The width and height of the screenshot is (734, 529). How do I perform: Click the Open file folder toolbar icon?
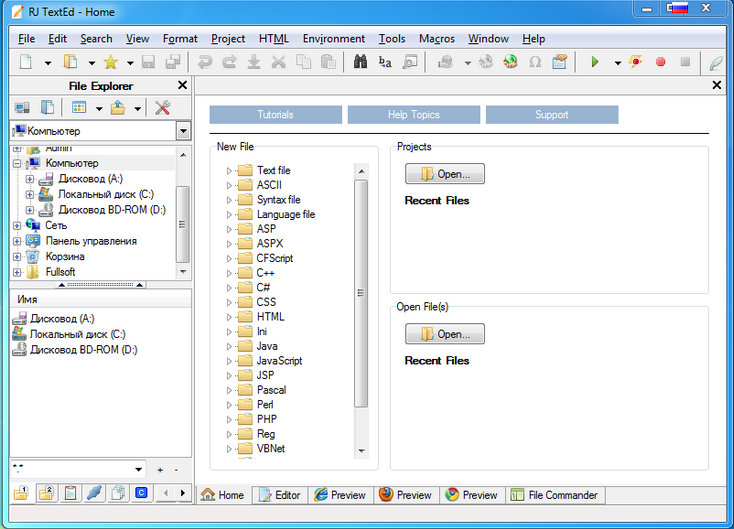(x=70, y=62)
